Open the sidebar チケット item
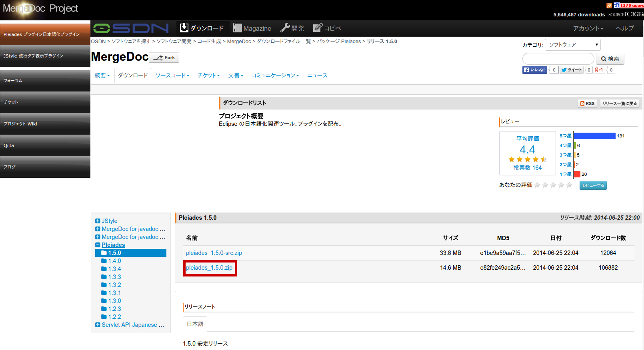Screen dimensions: 644x350 point(45,102)
